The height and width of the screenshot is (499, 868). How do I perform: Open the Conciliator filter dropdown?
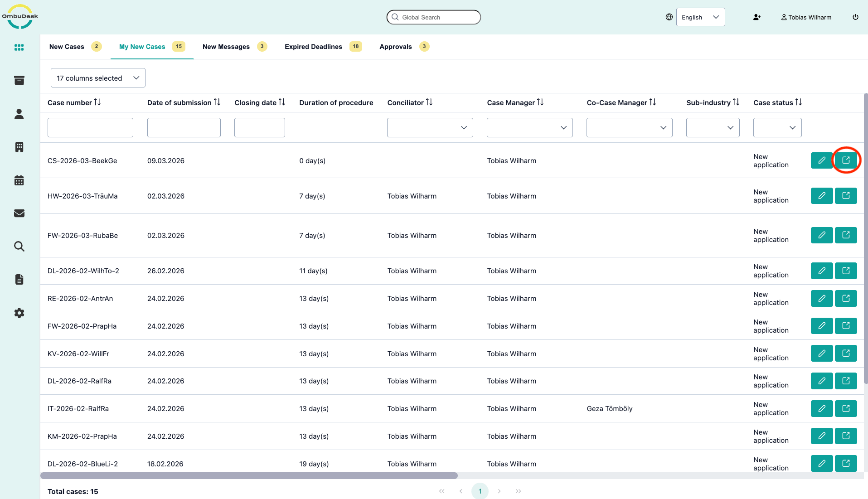pyautogui.click(x=430, y=128)
